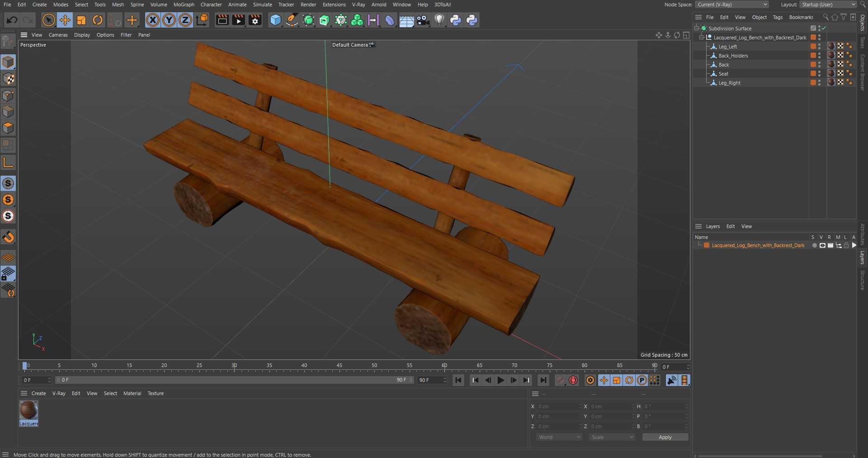Click the Magnet snap icon in sidebar
Viewport: 868px width, 458px height.
[8, 237]
